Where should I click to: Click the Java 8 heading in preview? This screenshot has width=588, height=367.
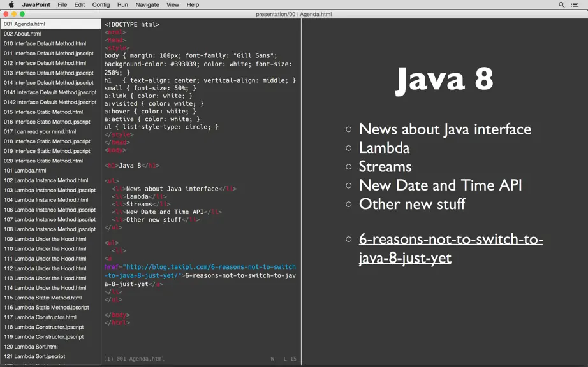tap(445, 79)
